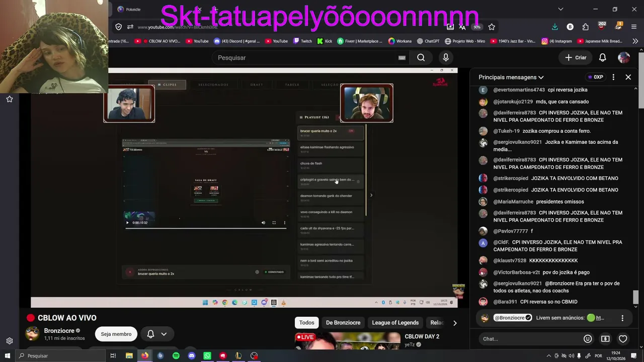Show hidden system tray icons

pos(548,355)
